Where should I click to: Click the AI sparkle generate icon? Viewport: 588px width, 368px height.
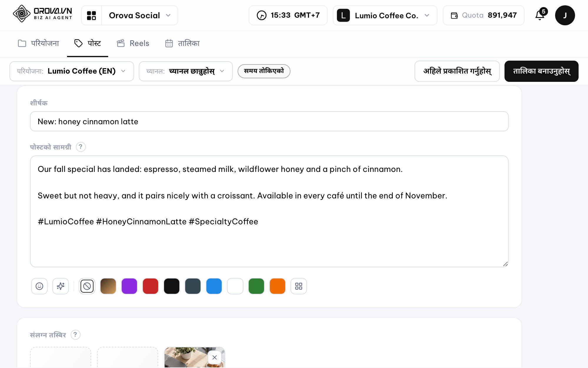[x=61, y=286]
